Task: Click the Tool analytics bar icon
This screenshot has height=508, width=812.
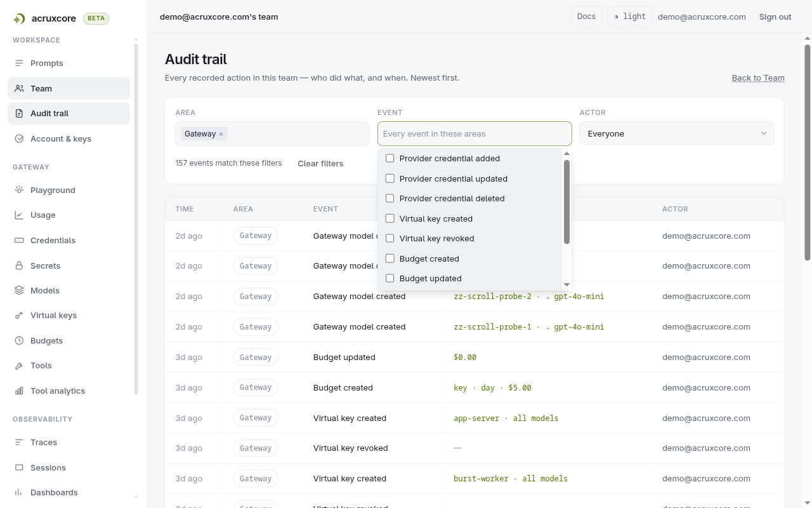Action: pyautogui.click(x=19, y=391)
